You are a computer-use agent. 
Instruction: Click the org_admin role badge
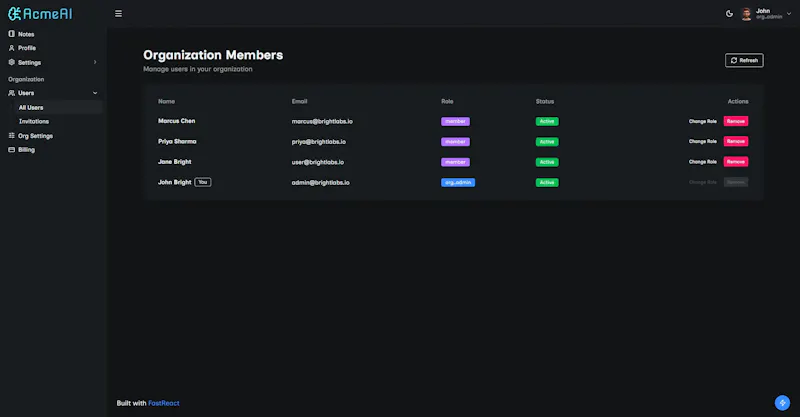pos(458,183)
